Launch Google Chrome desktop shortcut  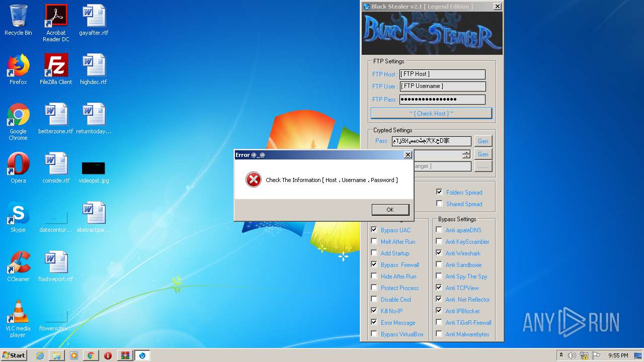pos(18,122)
